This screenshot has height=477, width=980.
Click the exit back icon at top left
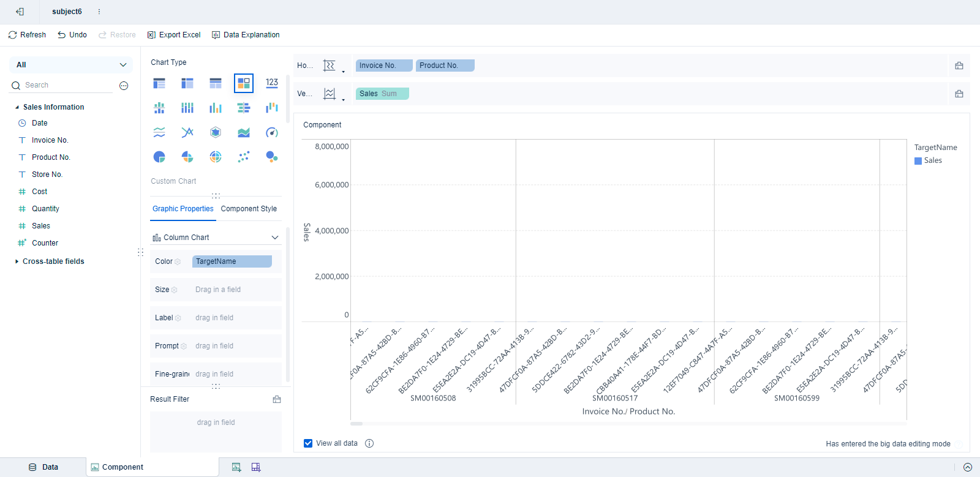coord(20,12)
